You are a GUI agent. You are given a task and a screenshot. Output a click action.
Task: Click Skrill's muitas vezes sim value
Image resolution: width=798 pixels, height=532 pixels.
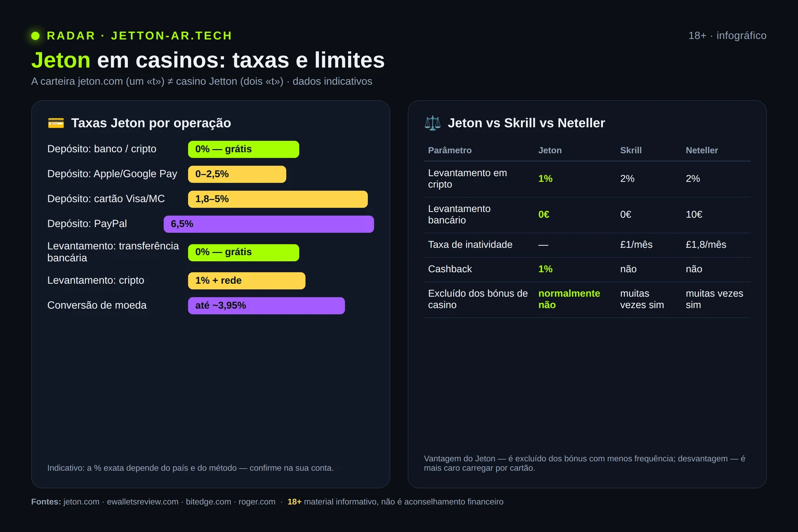tap(642, 299)
